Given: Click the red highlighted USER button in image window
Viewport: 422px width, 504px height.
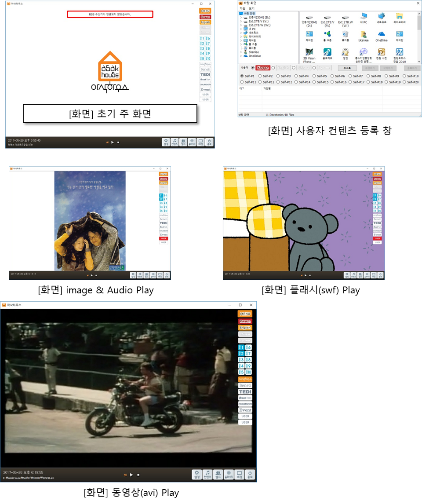Looking at the screenshot, I should [x=164, y=238].
